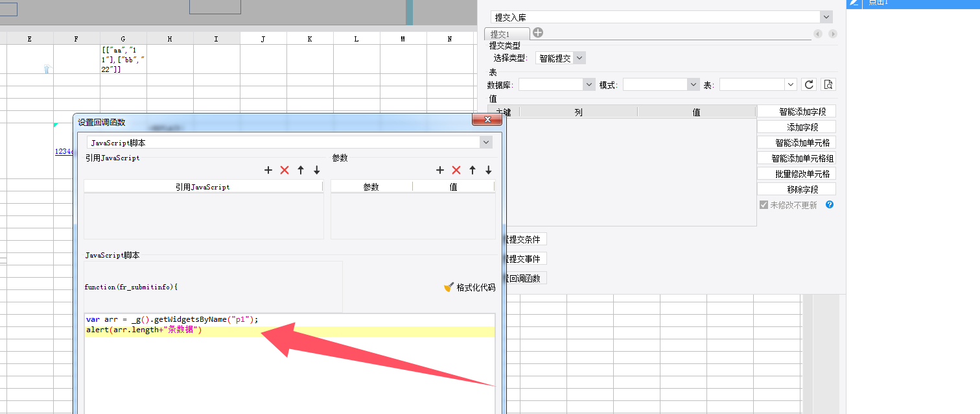Click the 移除字段 button
The height and width of the screenshot is (414, 980).
[x=797, y=189]
